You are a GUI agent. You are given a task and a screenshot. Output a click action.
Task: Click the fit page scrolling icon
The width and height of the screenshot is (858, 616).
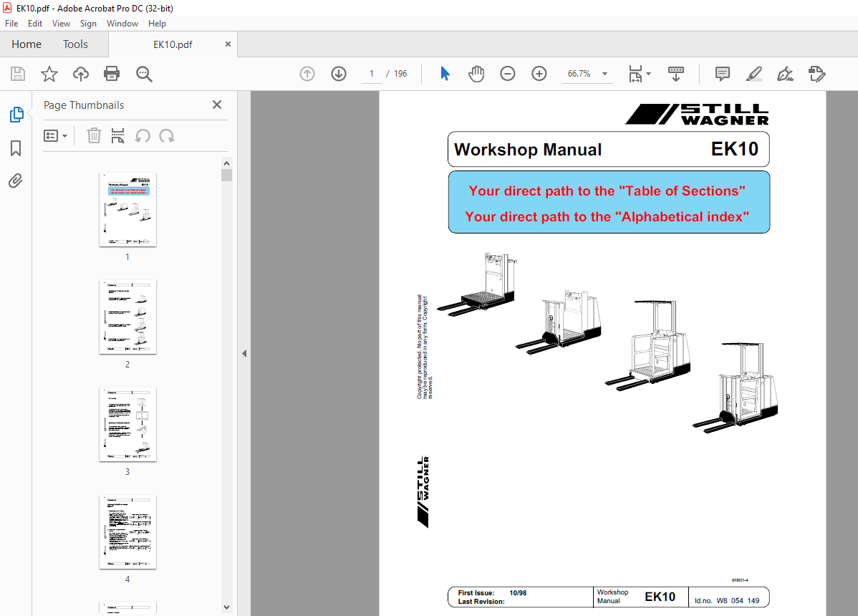click(635, 74)
